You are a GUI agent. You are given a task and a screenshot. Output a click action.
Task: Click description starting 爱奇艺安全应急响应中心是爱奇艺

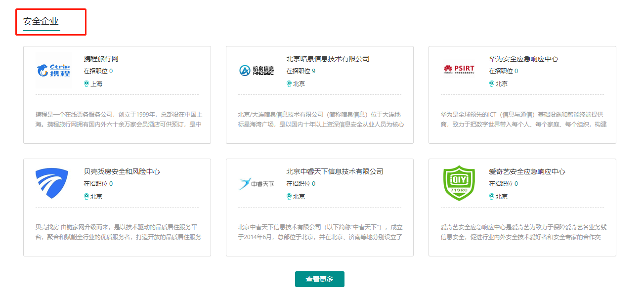click(523, 232)
